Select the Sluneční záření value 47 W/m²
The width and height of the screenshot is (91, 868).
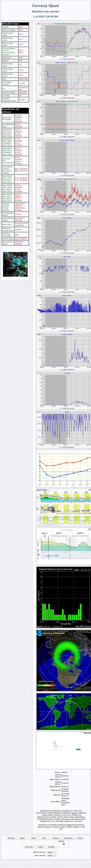[x=22, y=100]
